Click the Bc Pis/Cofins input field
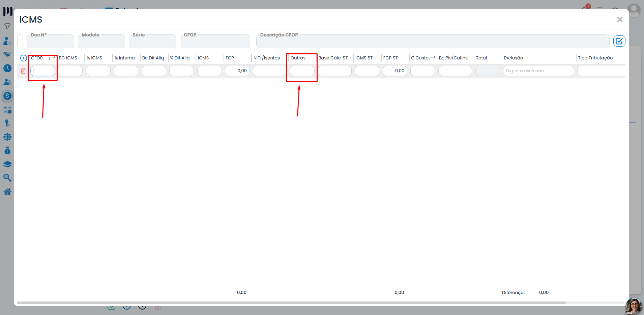The image size is (644, 315). click(x=455, y=71)
